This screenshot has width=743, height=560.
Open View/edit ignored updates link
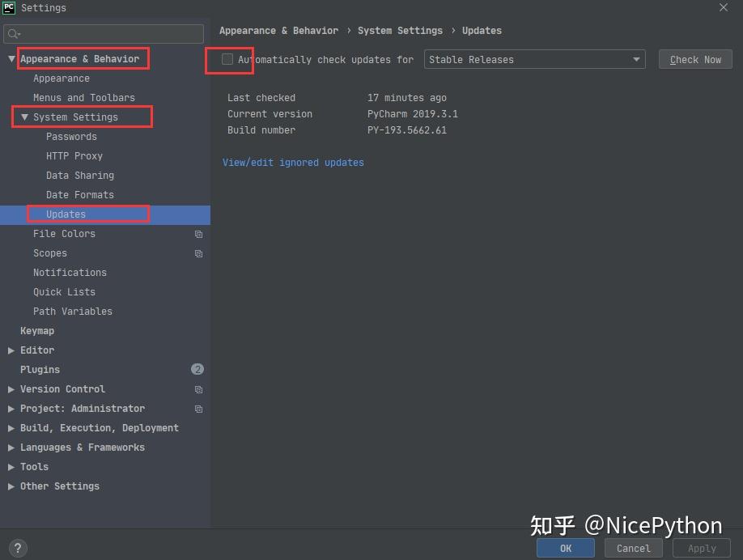(293, 163)
